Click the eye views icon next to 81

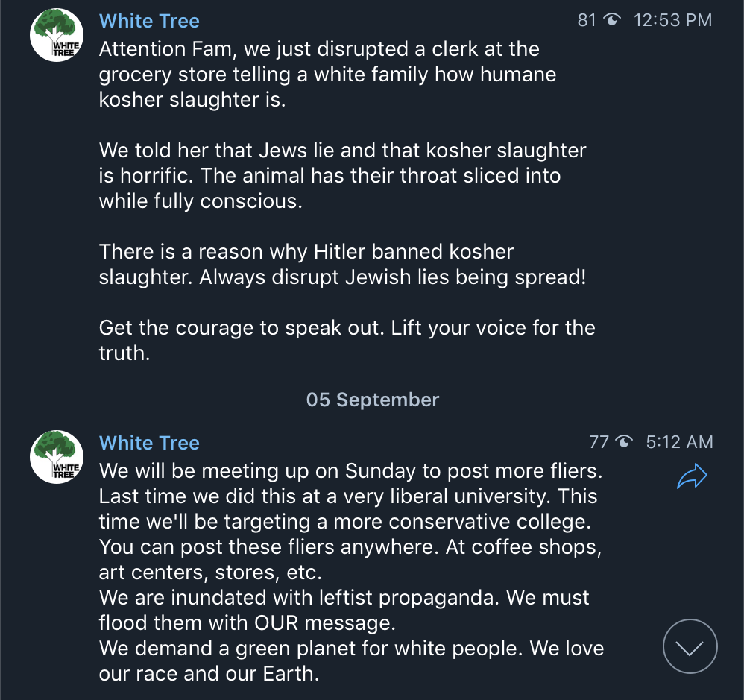[613, 21]
